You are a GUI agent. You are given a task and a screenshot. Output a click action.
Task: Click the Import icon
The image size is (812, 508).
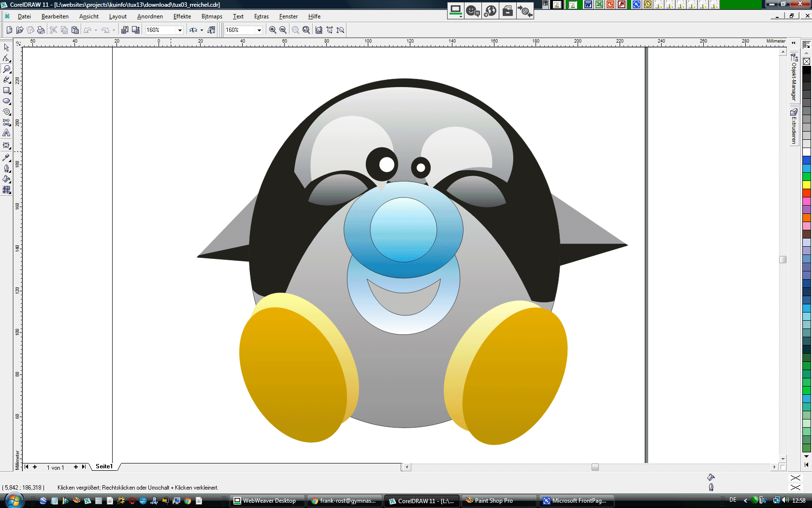[125, 30]
